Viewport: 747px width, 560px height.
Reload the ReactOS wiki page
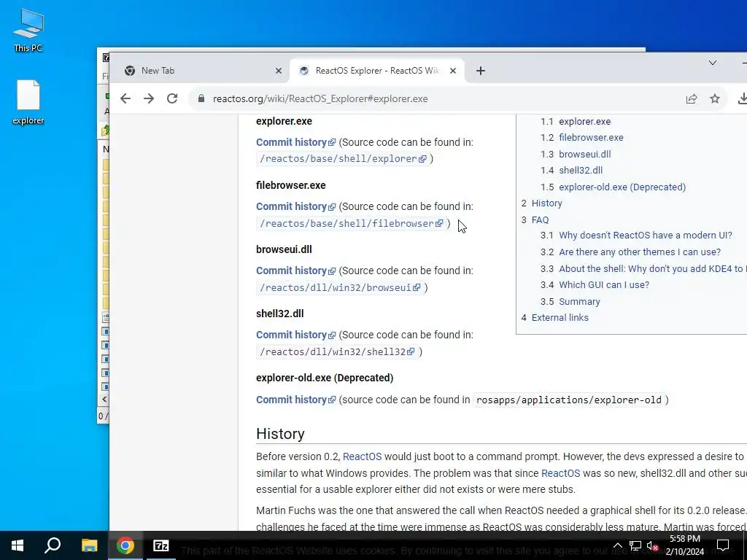tap(172, 98)
